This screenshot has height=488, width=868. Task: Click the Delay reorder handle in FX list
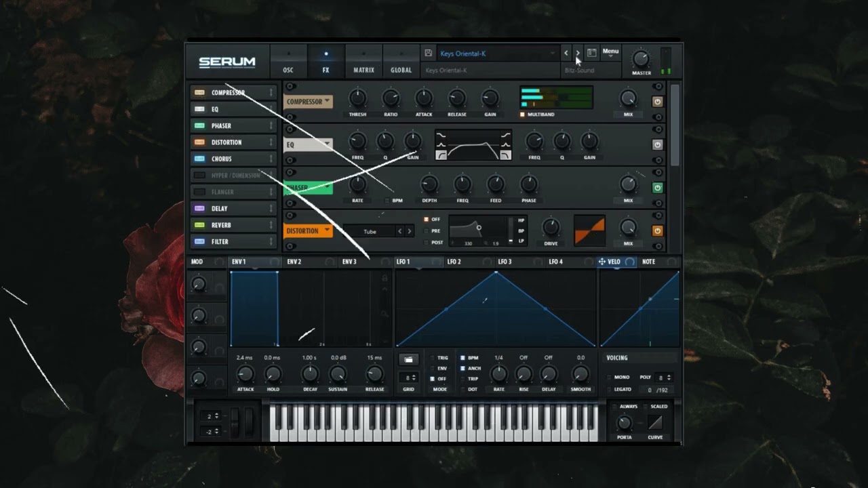pyautogui.click(x=271, y=209)
